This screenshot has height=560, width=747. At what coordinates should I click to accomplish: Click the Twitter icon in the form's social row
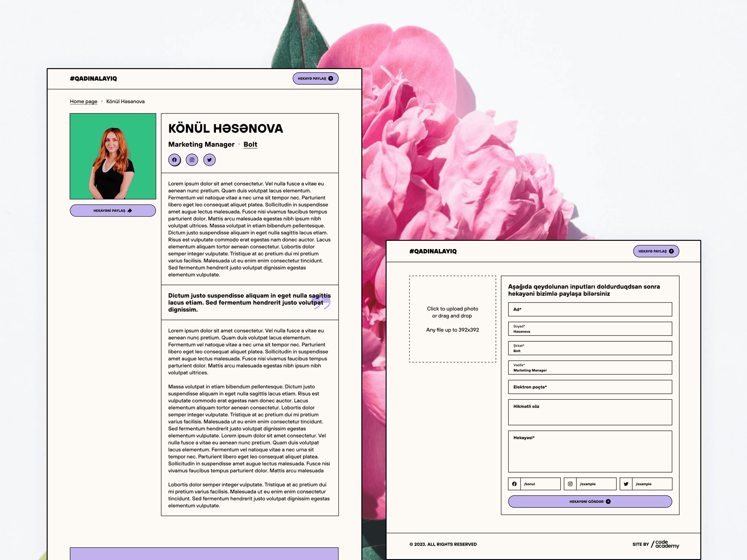pyautogui.click(x=626, y=484)
